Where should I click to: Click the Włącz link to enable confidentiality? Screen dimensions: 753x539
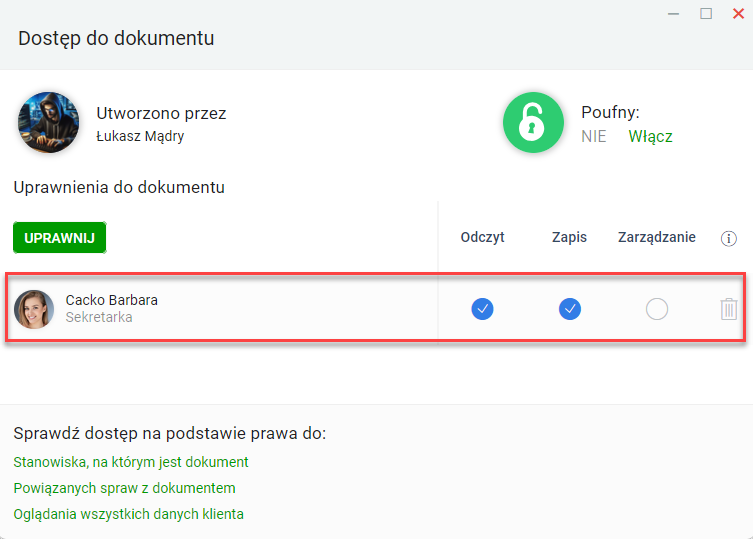(650, 136)
